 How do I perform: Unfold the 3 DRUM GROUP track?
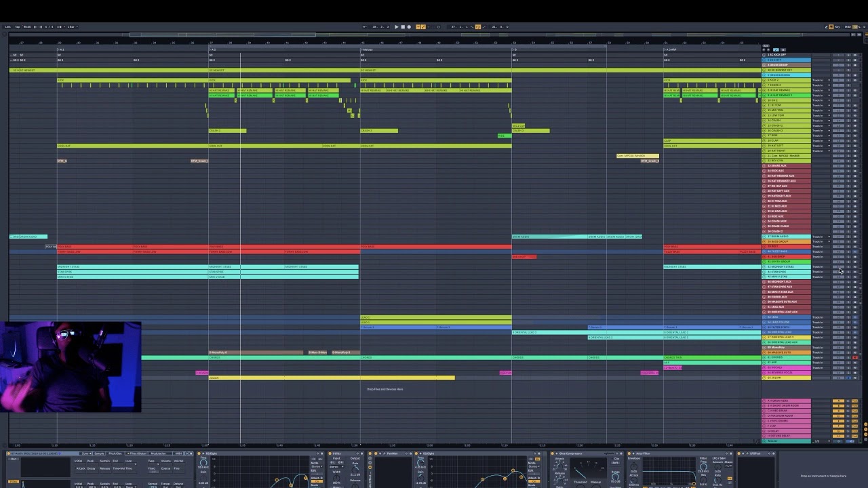click(764, 65)
